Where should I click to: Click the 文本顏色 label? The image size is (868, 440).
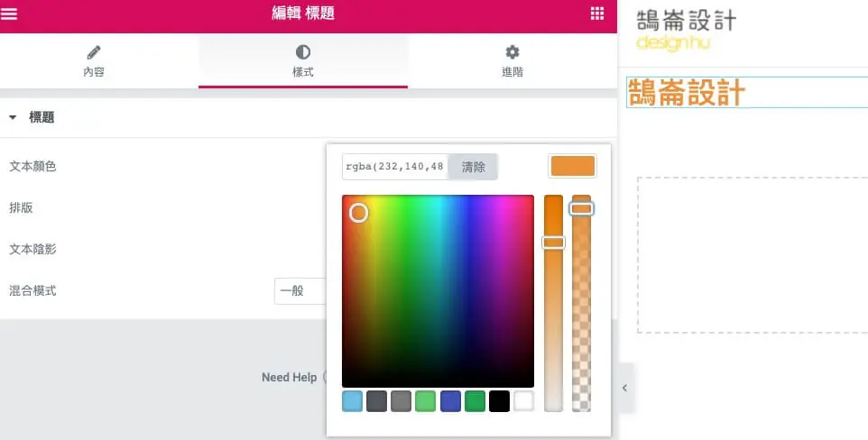pyautogui.click(x=32, y=166)
